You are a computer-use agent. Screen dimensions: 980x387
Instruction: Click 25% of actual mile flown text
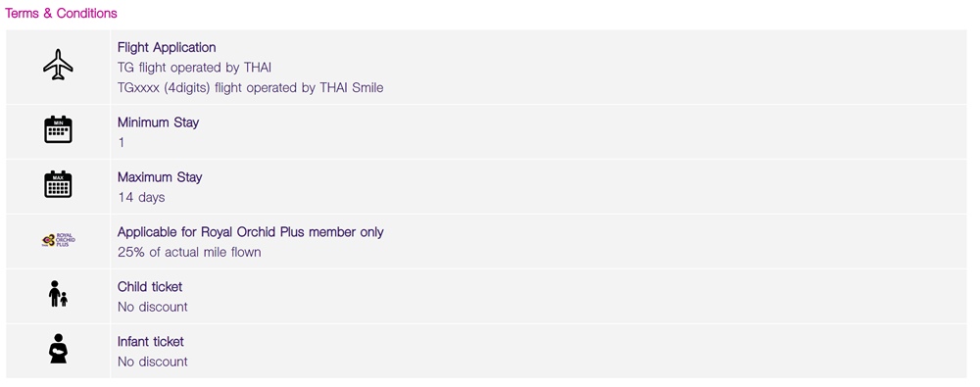pos(189,253)
